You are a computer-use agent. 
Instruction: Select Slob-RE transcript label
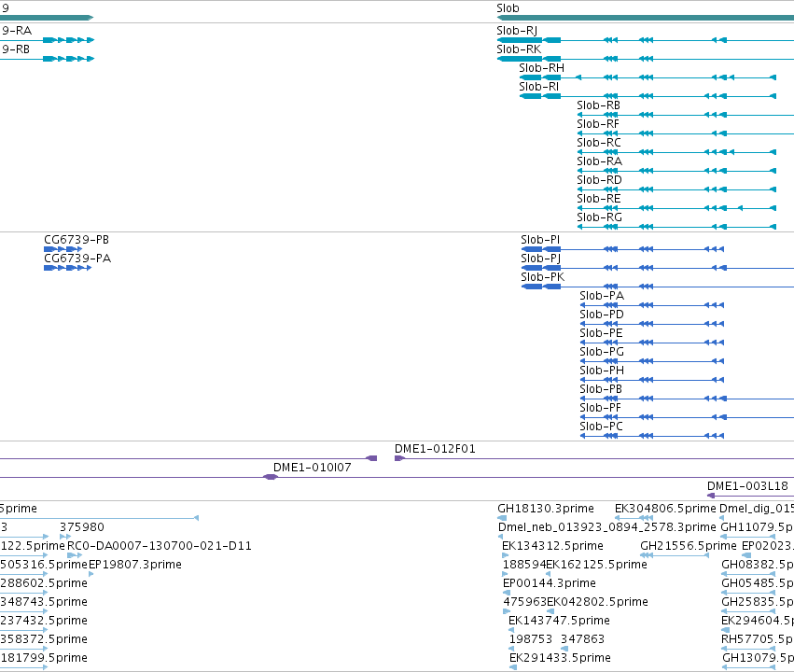click(599, 199)
